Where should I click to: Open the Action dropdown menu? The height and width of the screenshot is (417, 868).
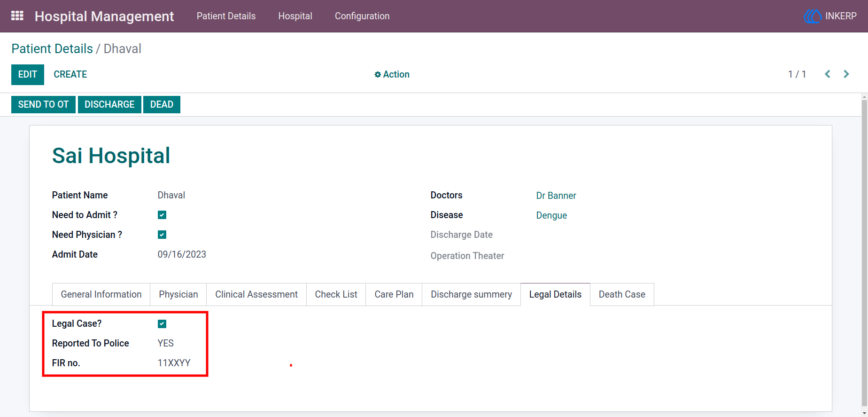click(x=392, y=74)
